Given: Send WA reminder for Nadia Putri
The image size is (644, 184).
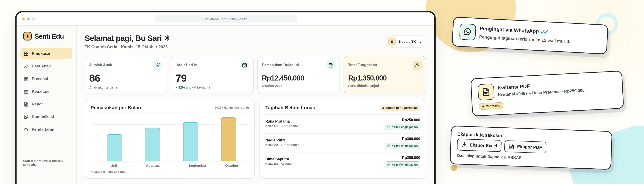Looking at the screenshot, I should coord(402,146).
